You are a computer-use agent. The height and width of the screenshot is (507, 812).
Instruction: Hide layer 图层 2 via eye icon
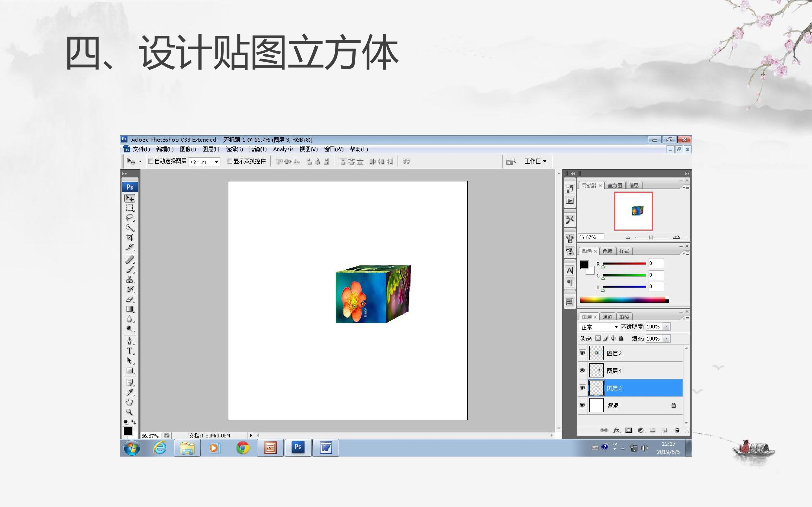(x=582, y=353)
